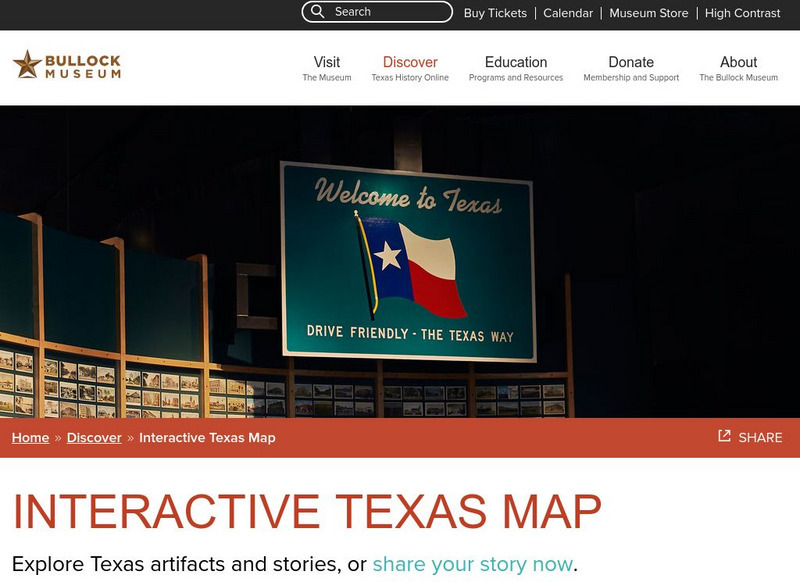
Task: Click the share arrow icon
Action: click(x=724, y=436)
